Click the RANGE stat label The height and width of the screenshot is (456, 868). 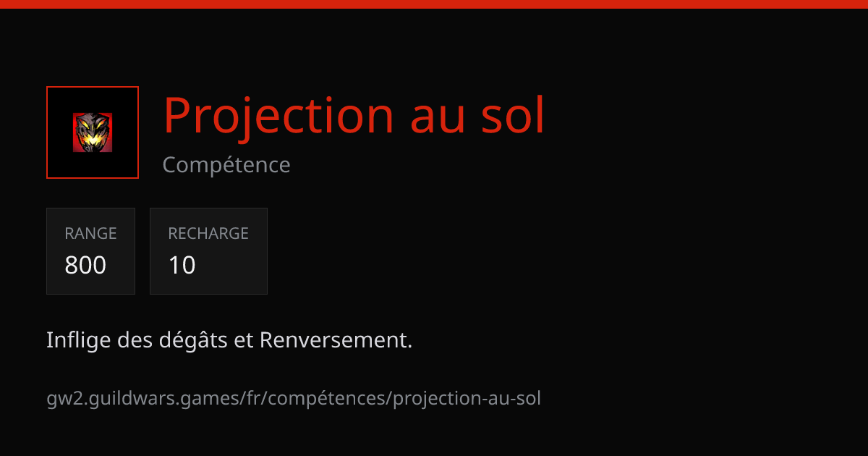[90, 233]
